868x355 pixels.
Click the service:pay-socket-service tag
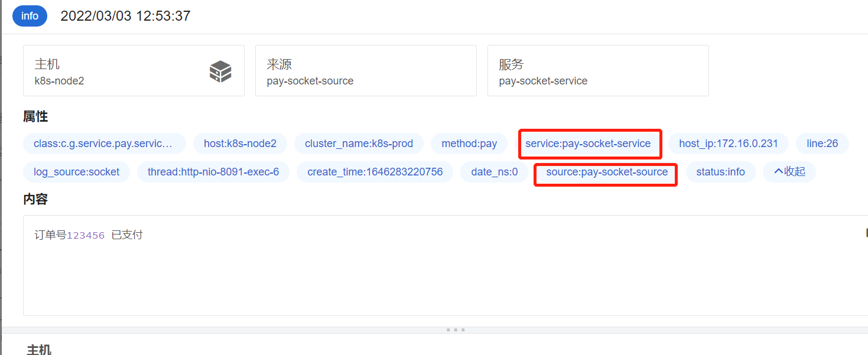588,144
